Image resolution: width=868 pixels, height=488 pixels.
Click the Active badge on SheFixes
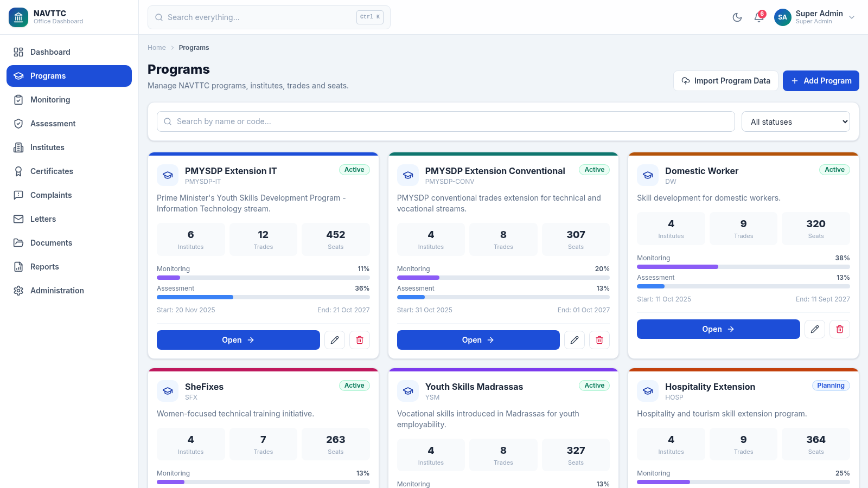pos(354,386)
